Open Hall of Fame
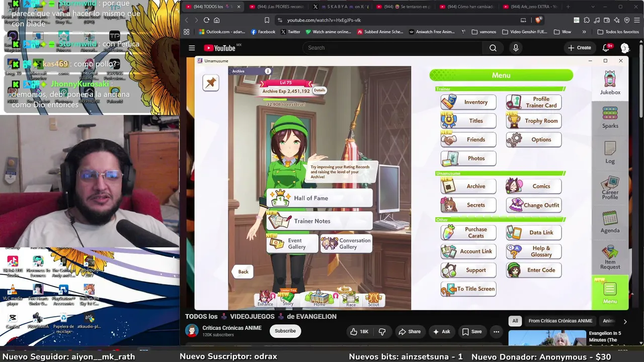 pyautogui.click(x=319, y=198)
